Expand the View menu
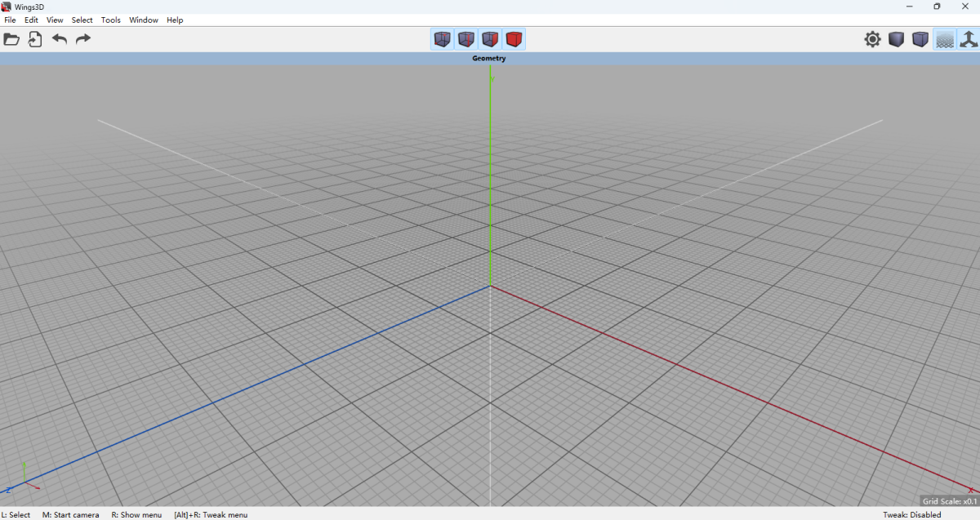This screenshot has height=520, width=980. [55, 20]
